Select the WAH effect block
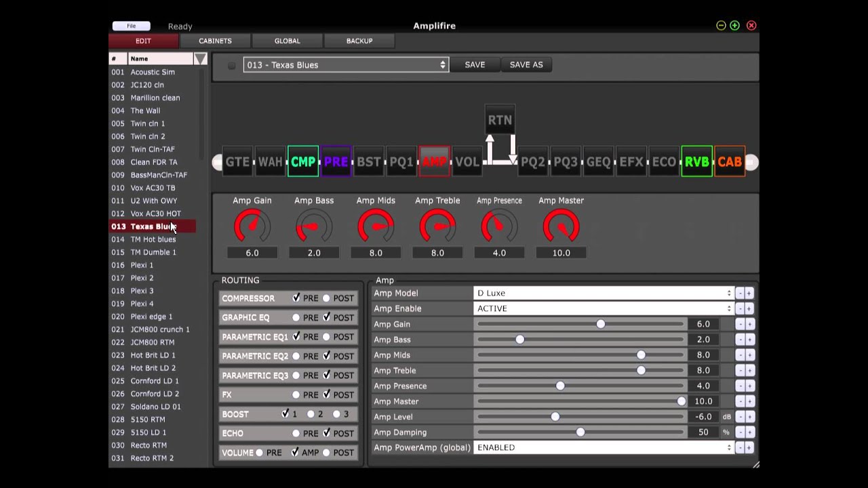 (271, 162)
